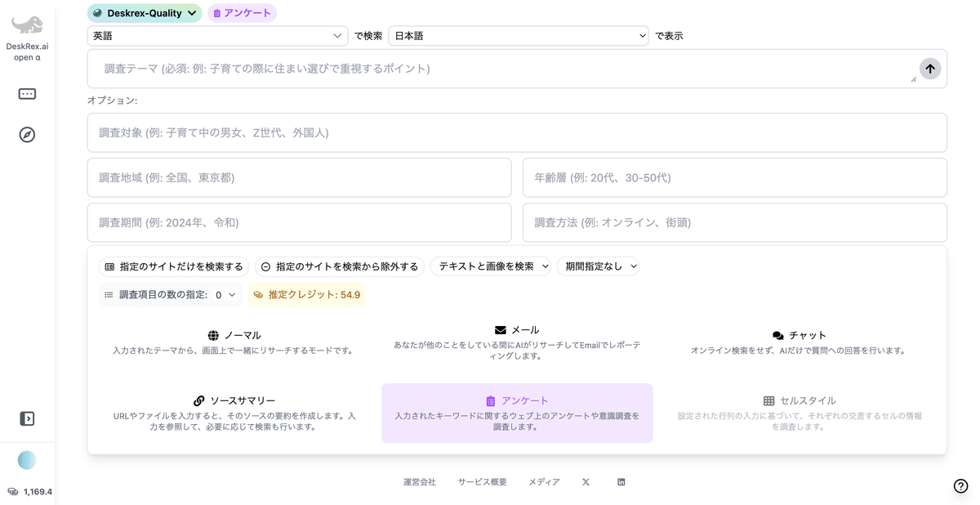Open the 運営会社 footer link
980x505 pixels.
[420, 482]
